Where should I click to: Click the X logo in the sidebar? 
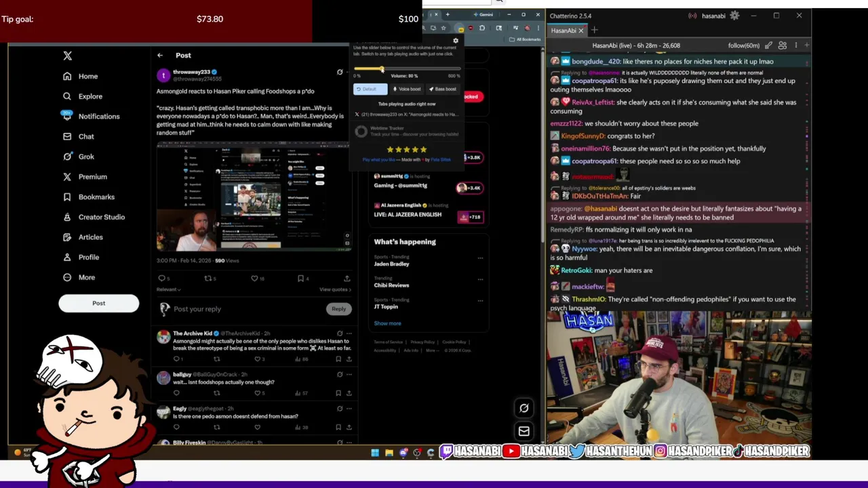[x=67, y=56]
